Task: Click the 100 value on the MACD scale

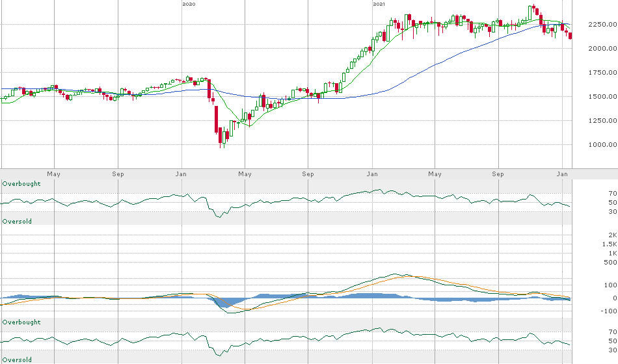Action: [610, 285]
